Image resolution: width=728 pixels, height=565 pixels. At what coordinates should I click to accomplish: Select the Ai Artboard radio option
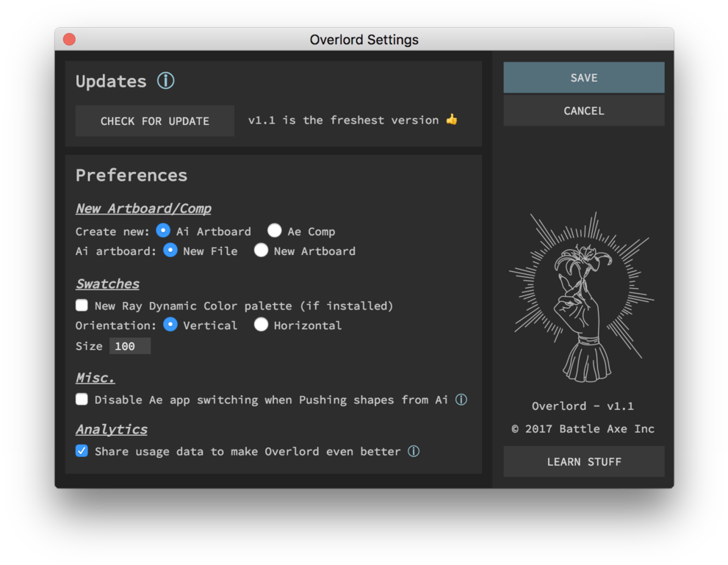[163, 231]
